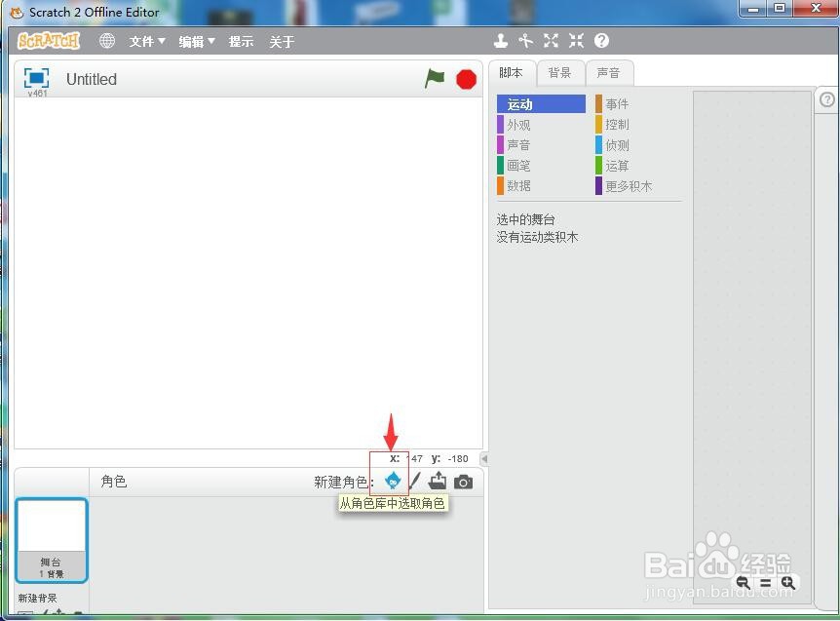This screenshot has width=840, height=621.
Task: Switch stage to full screen mode
Action: coord(36,78)
